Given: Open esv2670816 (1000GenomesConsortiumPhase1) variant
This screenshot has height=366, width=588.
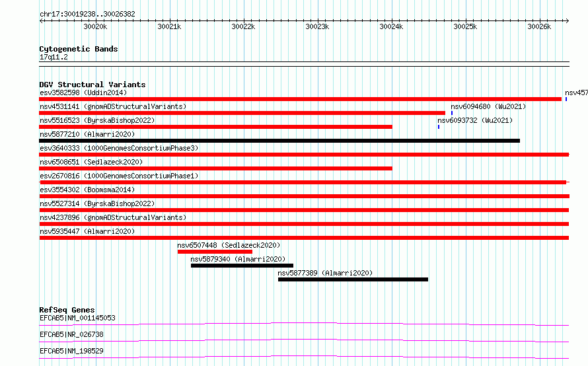Looking at the screenshot, I should point(303,182).
